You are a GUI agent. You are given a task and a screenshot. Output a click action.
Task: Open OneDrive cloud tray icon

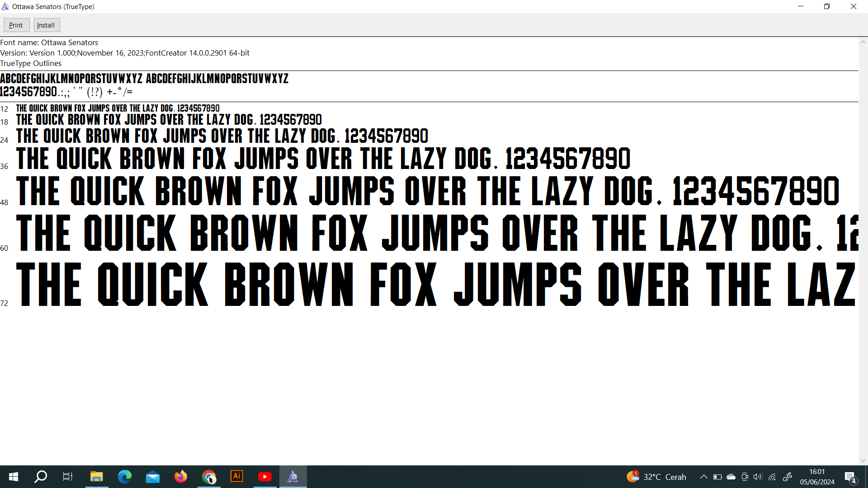pos(731,477)
